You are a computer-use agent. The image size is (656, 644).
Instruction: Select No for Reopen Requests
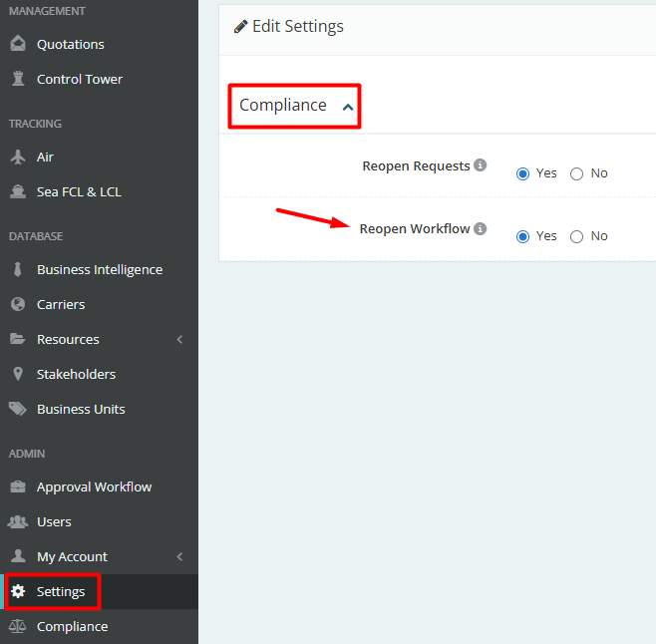tap(576, 173)
